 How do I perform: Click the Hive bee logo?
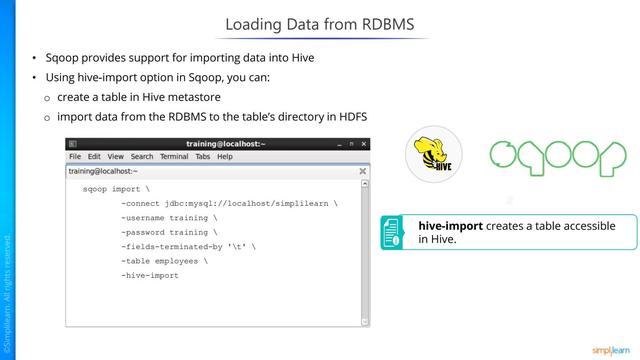point(433,154)
